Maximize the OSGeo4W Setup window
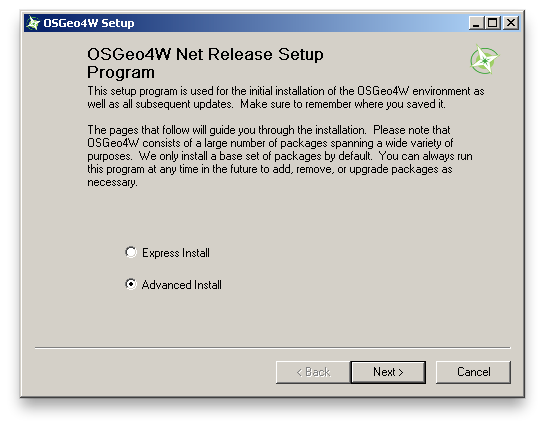The image size is (545, 428). point(493,23)
